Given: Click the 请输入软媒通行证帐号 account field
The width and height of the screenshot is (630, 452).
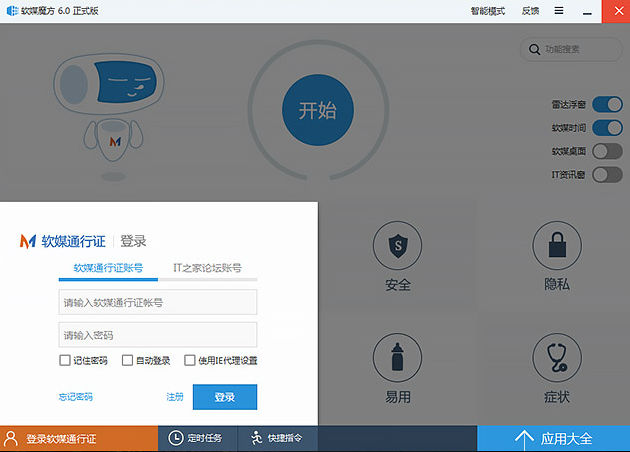Looking at the screenshot, I should tap(158, 302).
